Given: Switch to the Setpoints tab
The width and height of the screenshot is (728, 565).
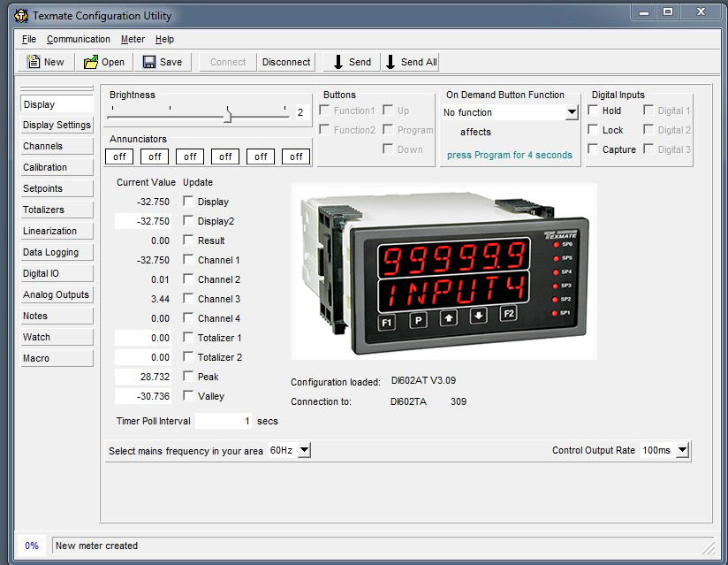Looking at the screenshot, I should [57, 188].
